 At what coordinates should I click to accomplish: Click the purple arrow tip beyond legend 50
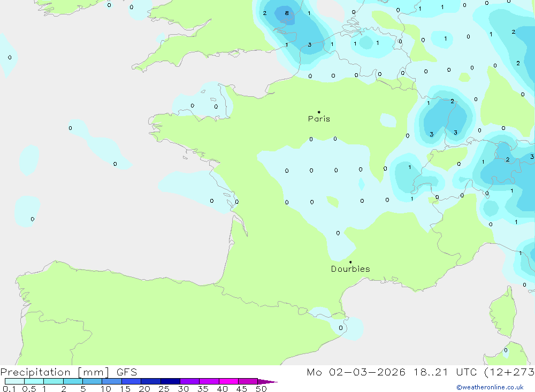(267, 381)
